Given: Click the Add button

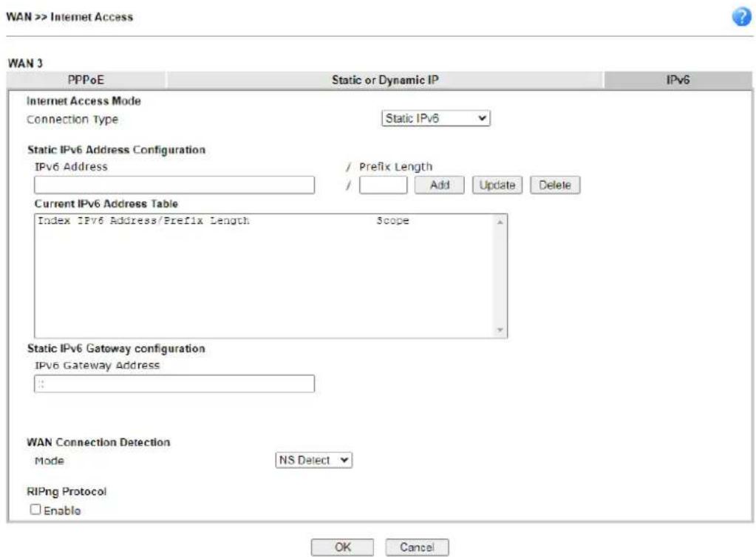Looking at the screenshot, I should click(439, 185).
